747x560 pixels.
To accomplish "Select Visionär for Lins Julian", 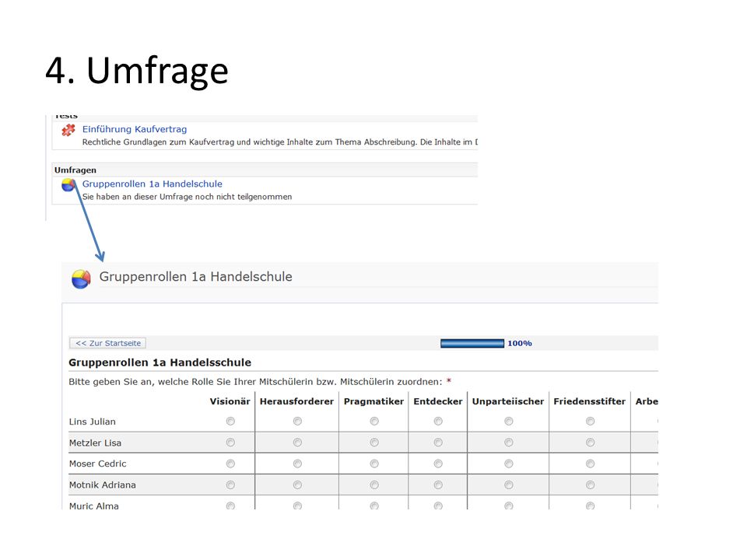I will coord(230,422).
